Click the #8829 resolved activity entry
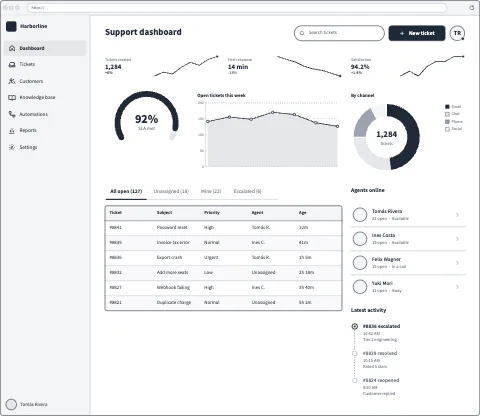Image resolution: width=480 pixels, height=416 pixels. pyautogui.click(x=381, y=360)
